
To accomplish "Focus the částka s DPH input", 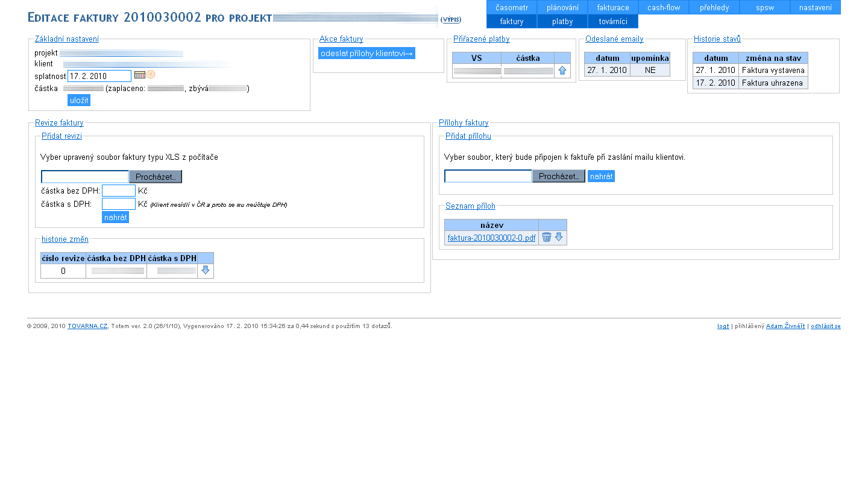I will point(119,204).
